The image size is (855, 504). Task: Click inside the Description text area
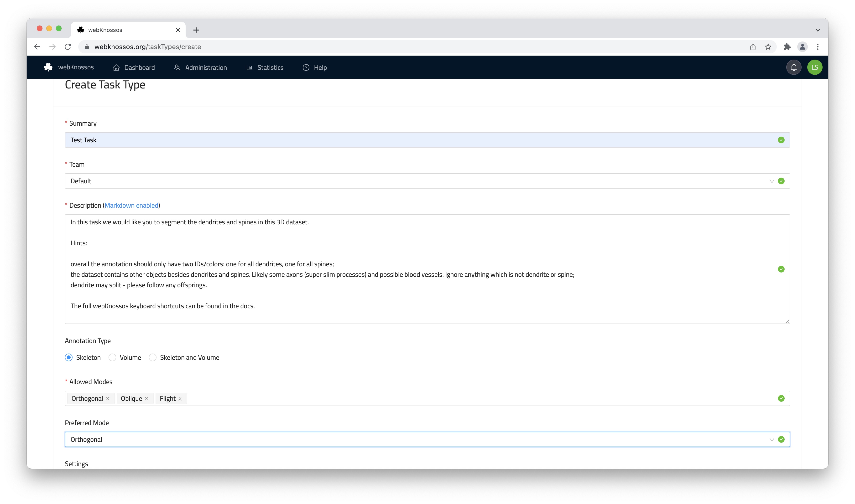tap(427, 269)
